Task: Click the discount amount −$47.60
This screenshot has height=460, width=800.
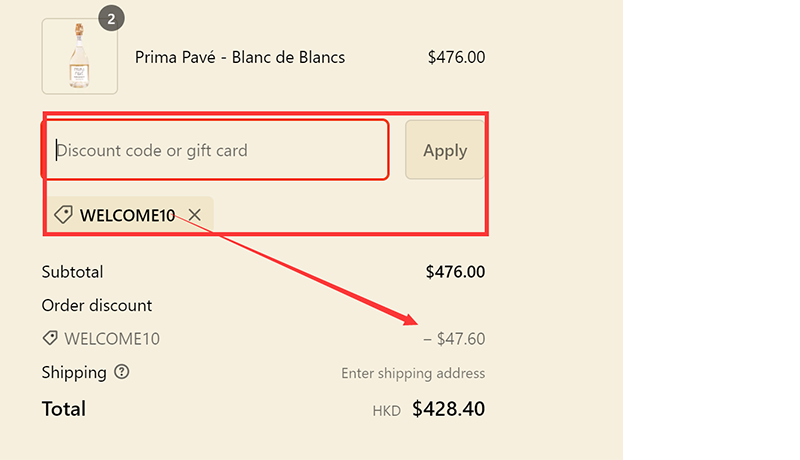Action: coord(454,339)
